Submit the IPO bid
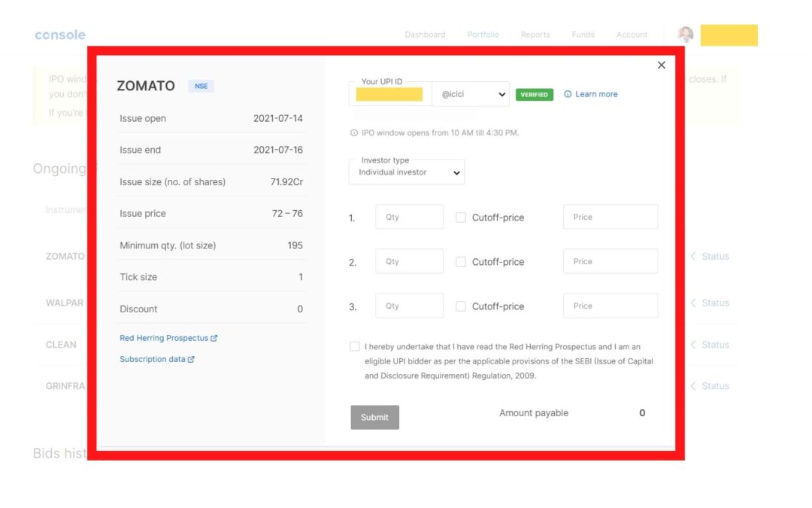The image size is (812, 508). pos(374,417)
